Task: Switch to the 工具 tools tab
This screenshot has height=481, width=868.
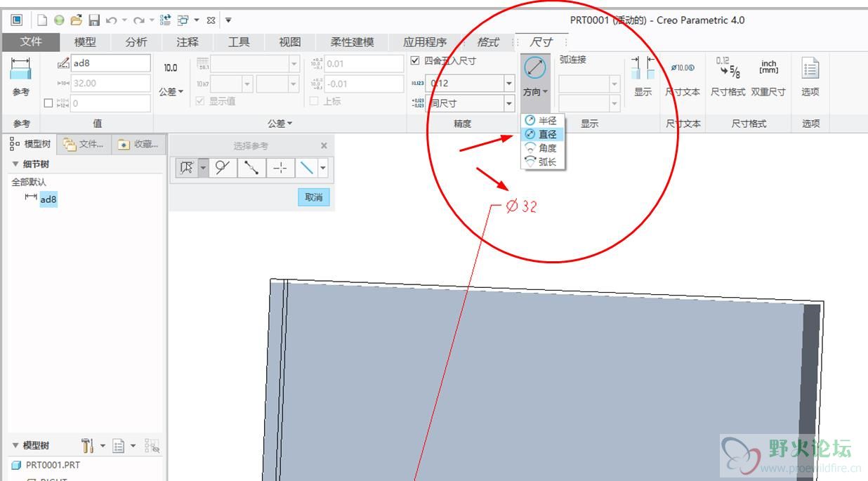Action: [x=239, y=42]
